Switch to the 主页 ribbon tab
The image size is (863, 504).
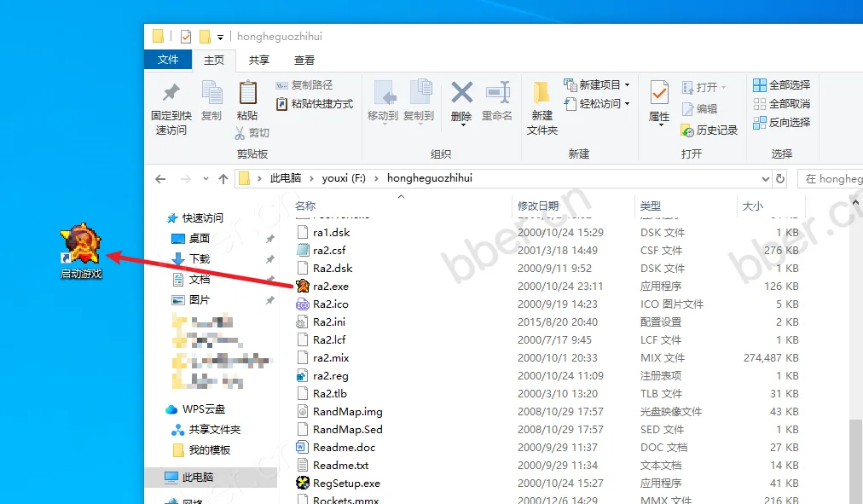click(x=214, y=60)
